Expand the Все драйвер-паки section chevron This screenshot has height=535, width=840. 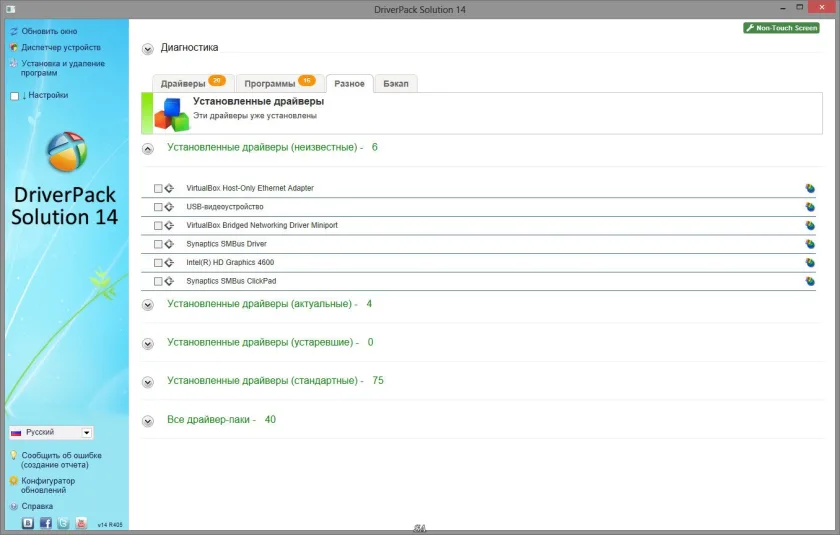(148, 421)
